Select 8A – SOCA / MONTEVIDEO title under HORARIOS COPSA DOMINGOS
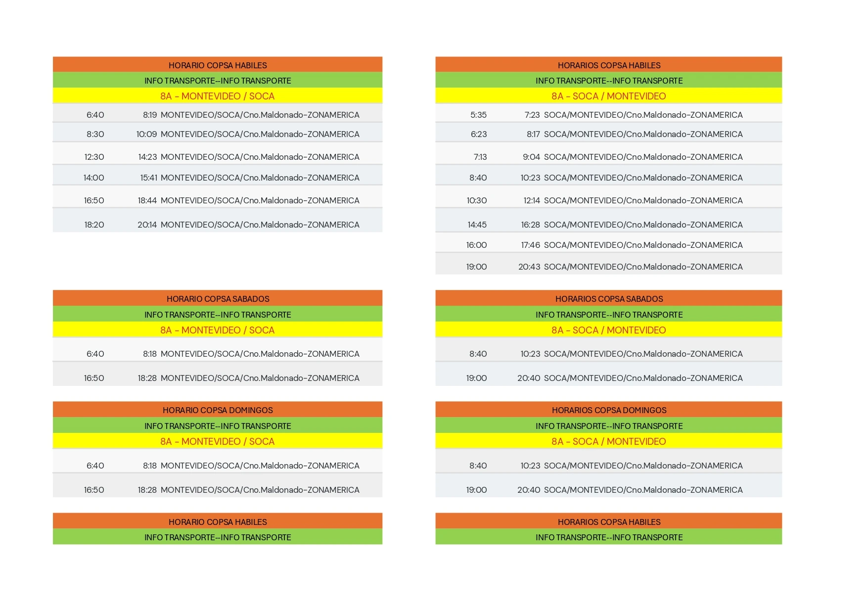Screen dimensions: 868x614 coord(609,441)
